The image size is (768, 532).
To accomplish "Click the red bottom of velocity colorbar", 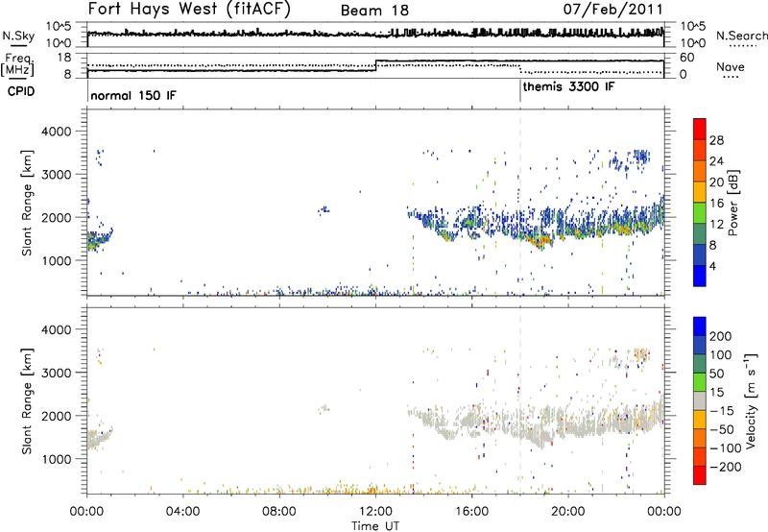I will pos(700,475).
